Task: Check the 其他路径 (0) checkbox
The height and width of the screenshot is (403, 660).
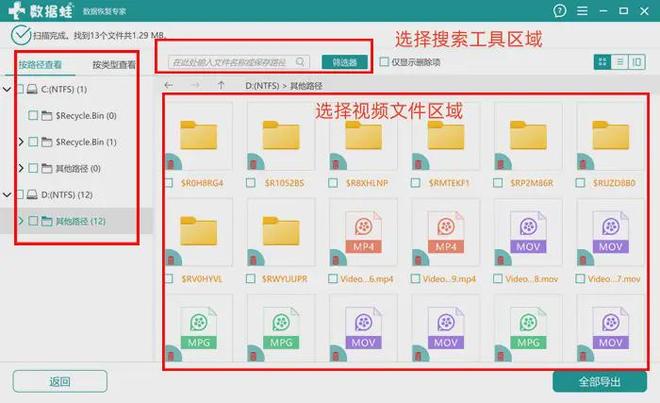Action: coord(33,168)
